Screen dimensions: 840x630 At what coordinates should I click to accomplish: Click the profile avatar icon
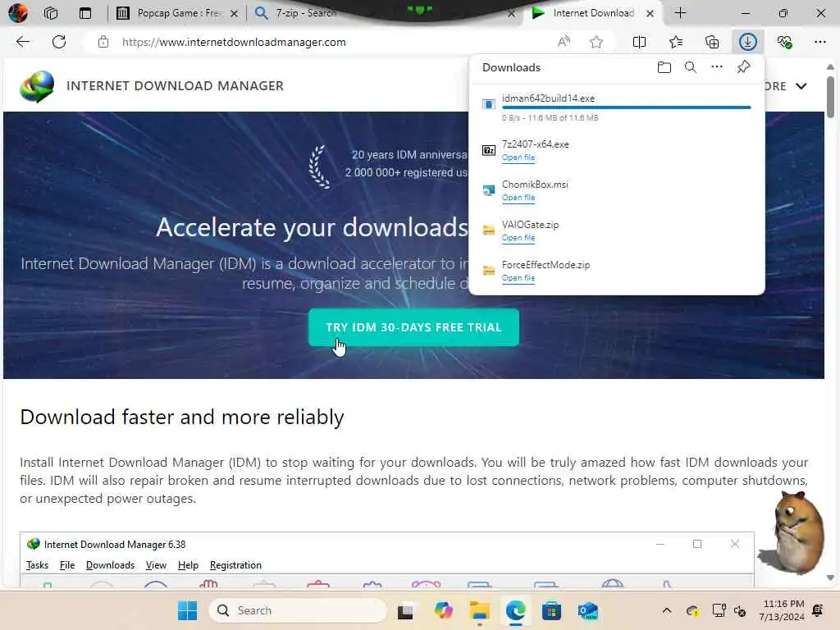tap(18, 13)
